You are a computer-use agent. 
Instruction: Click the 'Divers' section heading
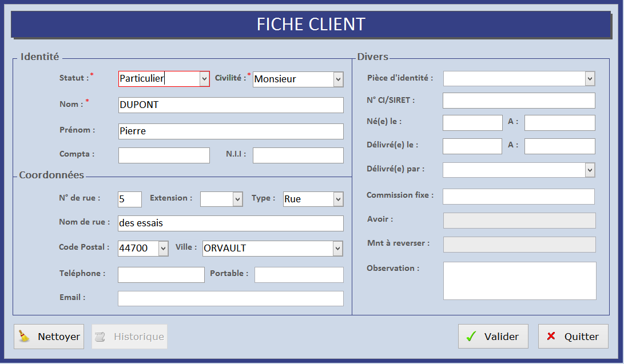[372, 57]
